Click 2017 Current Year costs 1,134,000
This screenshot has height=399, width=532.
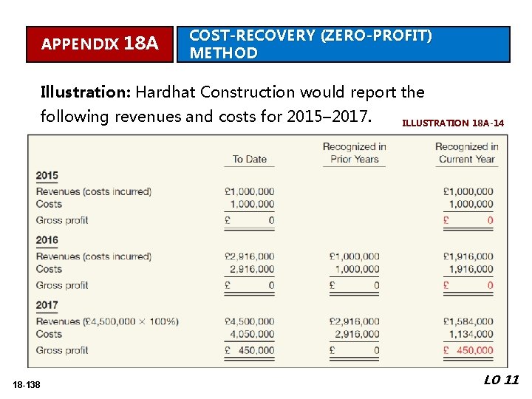[x=471, y=334]
